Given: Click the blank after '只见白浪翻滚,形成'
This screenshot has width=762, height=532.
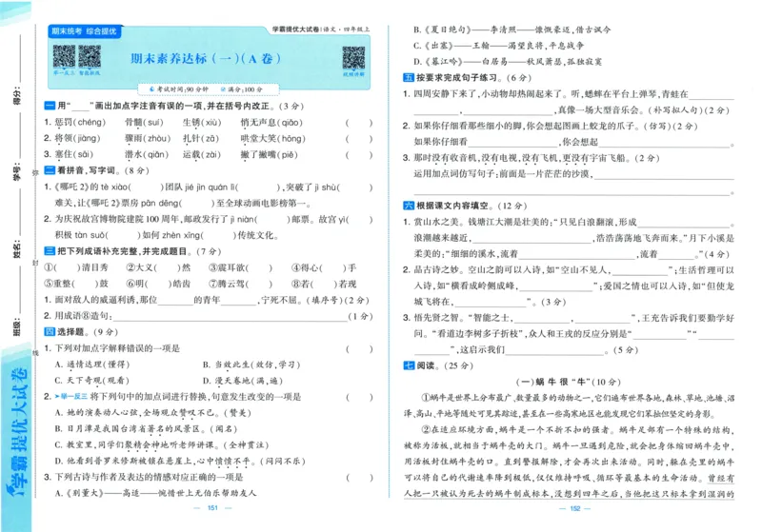Looking at the screenshot, I should [x=684, y=223].
